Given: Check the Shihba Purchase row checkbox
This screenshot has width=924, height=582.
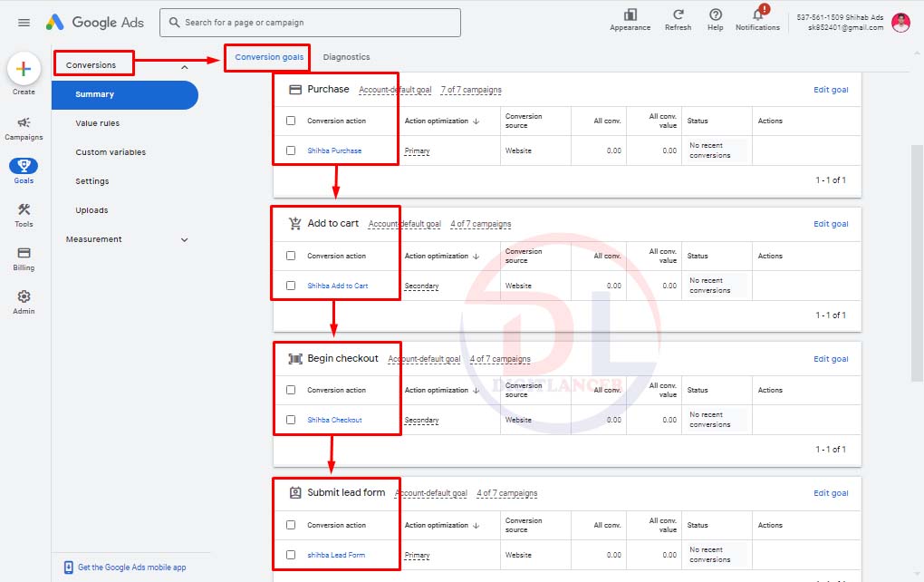Looking at the screenshot, I should pyautogui.click(x=291, y=150).
